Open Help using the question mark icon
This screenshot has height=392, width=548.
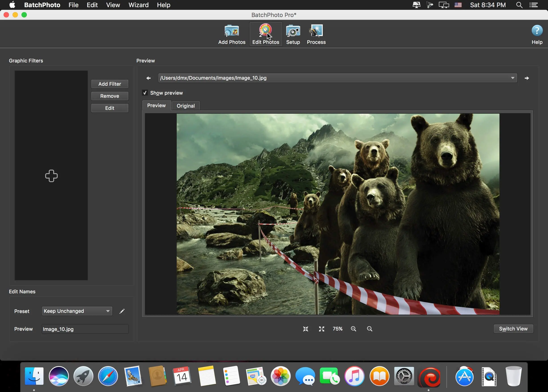537,30
